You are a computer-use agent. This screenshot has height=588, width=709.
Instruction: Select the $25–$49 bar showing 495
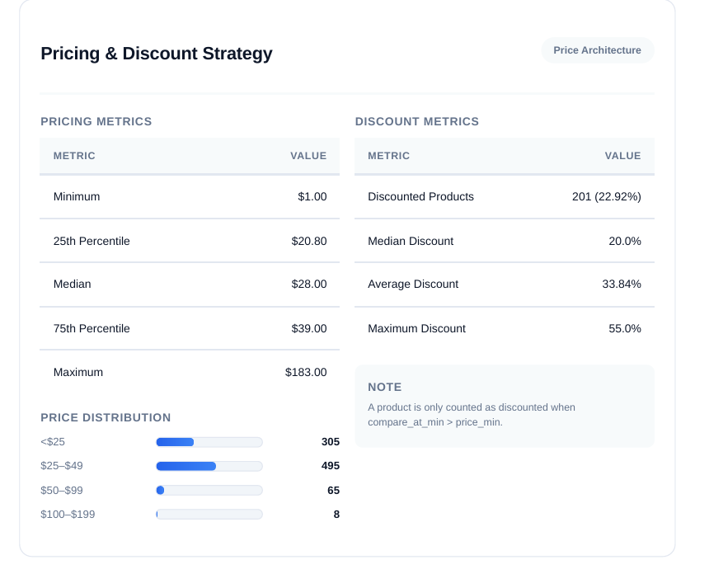[x=209, y=466]
